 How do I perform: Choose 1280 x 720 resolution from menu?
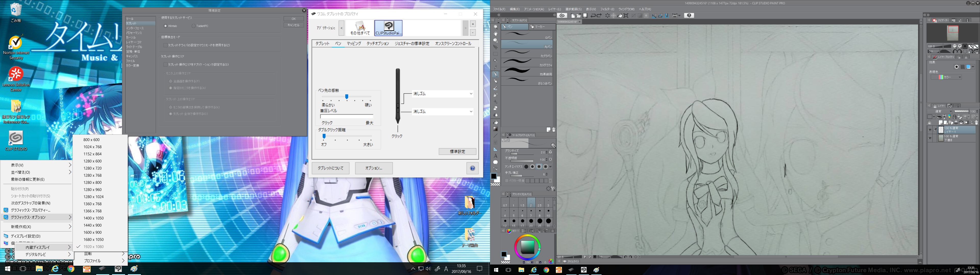pyautogui.click(x=92, y=168)
